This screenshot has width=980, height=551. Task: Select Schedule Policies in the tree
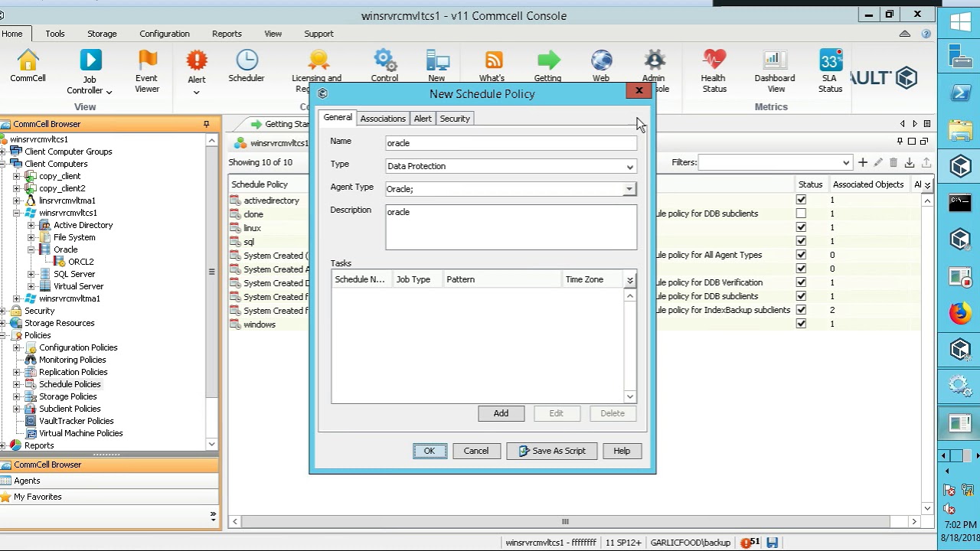coord(70,384)
